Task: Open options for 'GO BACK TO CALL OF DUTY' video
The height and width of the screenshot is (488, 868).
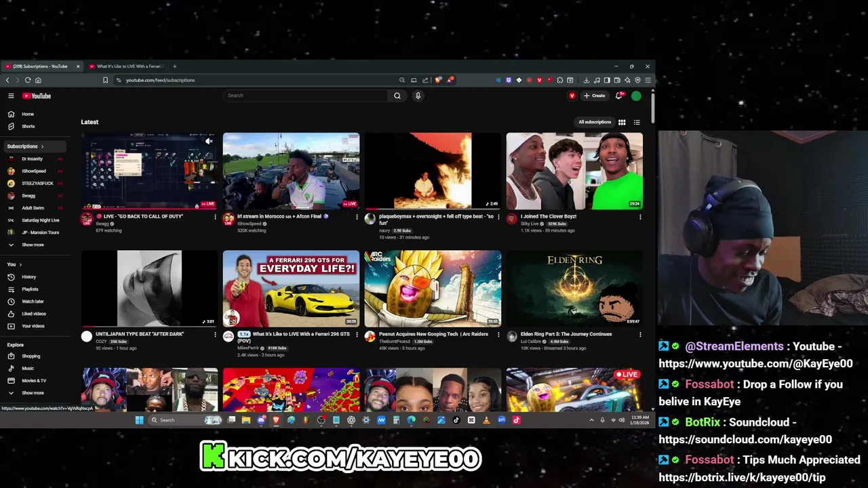Action: 215,217
